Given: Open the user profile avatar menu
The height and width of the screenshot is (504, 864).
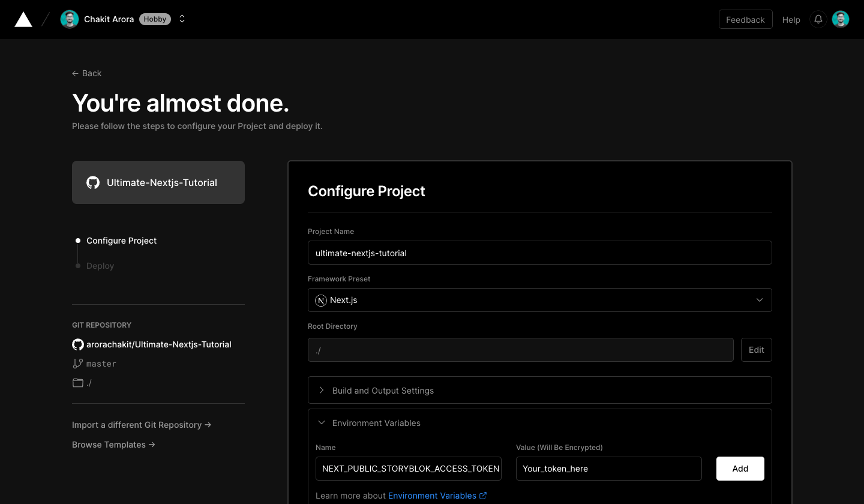Looking at the screenshot, I should [841, 19].
